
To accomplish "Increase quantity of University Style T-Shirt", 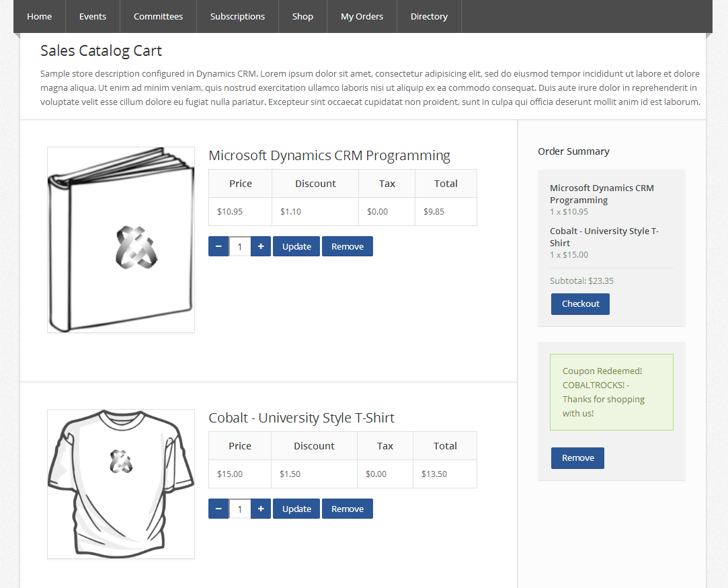I will [261, 509].
